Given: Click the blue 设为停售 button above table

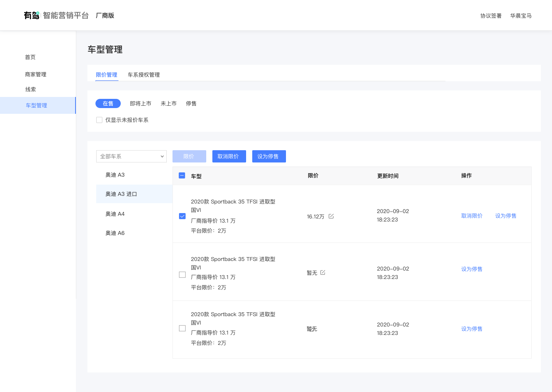Looking at the screenshot, I should click(269, 156).
